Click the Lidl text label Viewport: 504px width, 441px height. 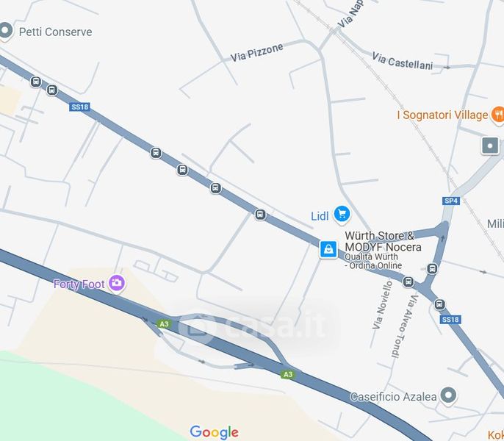pyautogui.click(x=320, y=216)
